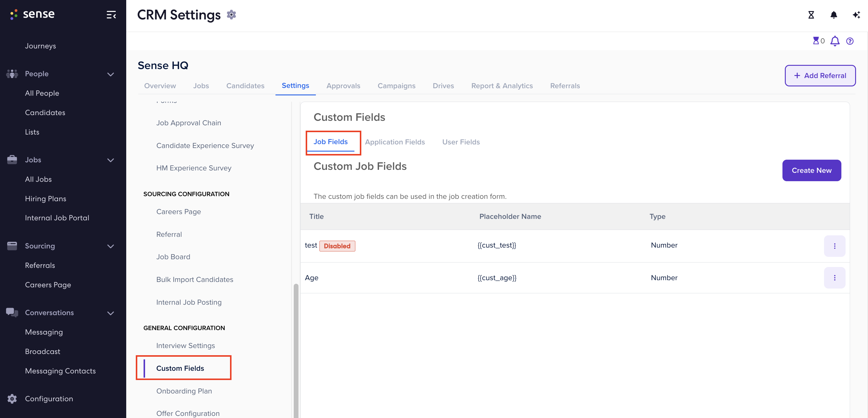Go to All Jobs
The width and height of the screenshot is (868, 418).
pos(38,179)
